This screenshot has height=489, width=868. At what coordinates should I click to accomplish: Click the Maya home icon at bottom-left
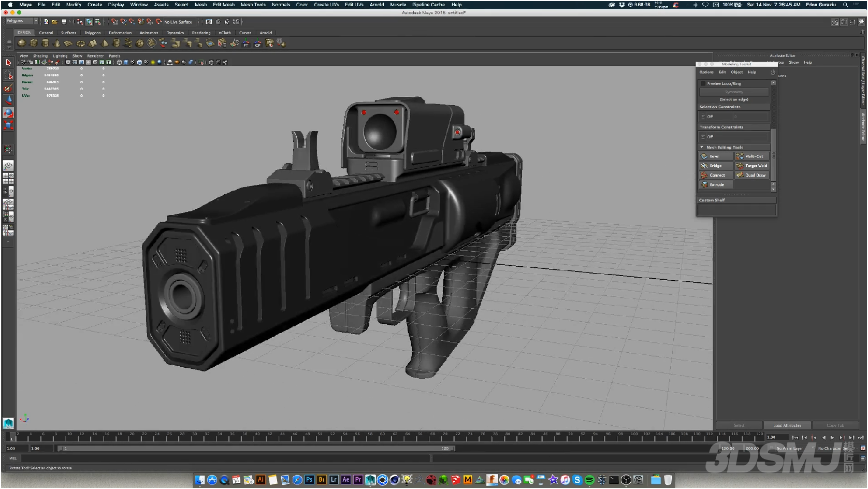click(8, 423)
